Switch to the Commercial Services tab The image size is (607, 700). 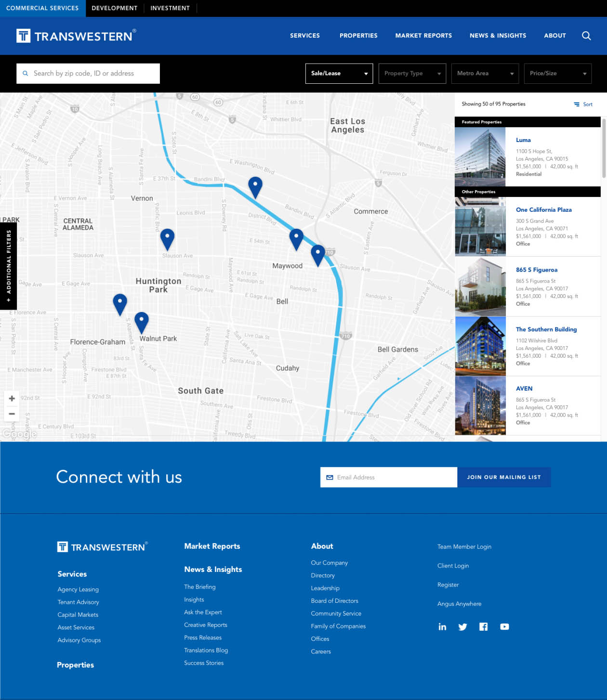coord(42,8)
